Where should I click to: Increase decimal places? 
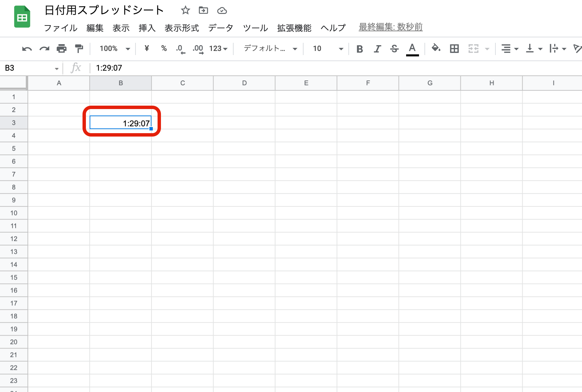point(198,49)
